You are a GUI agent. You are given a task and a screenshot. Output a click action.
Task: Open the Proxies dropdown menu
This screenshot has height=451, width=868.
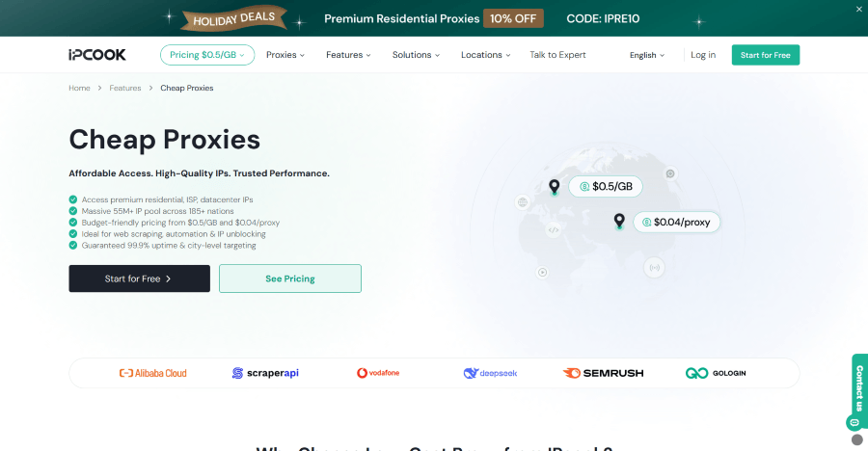coord(285,55)
